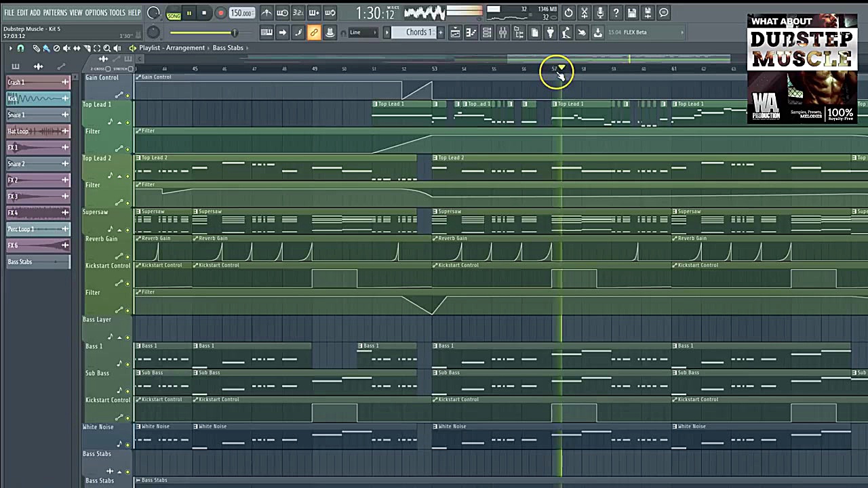Image resolution: width=868 pixels, height=488 pixels.
Task: Open the TOOLS menu
Action: click(x=117, y=12)
